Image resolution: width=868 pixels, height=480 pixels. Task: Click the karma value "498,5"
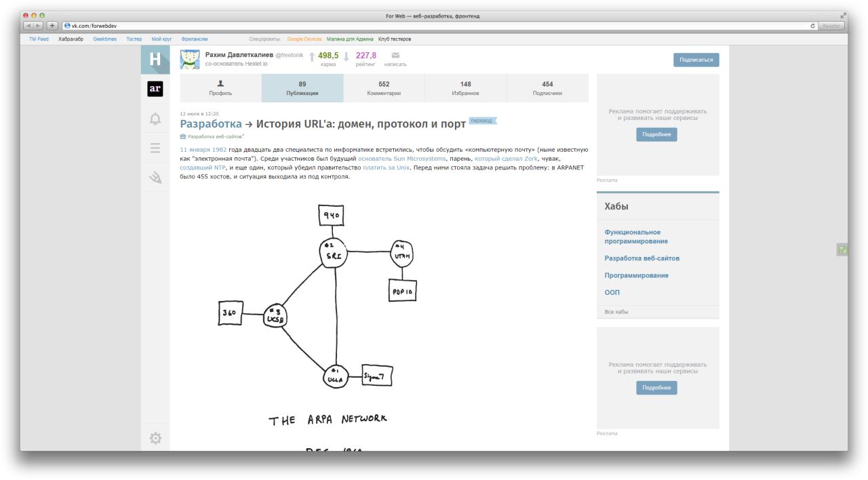328,55
